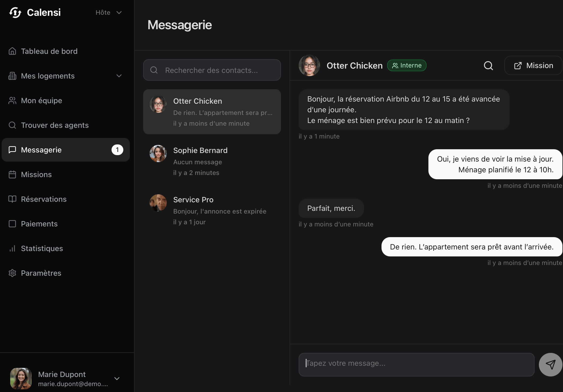Image resolution: width=563 pixels, height=392 pixels.
Task: Click the Tapez votre message input box
Action: point(416,364)
